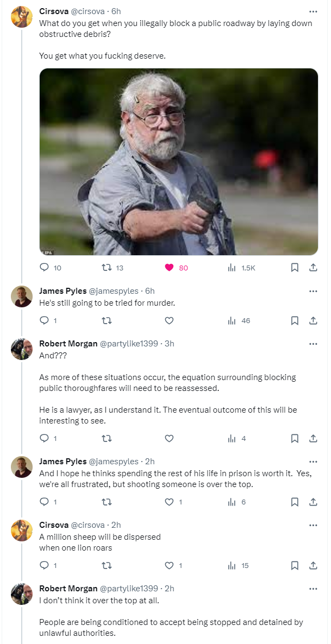The image size is (331, 644).
Task: Reply to the 'million sheep' post
Action: 45,566
